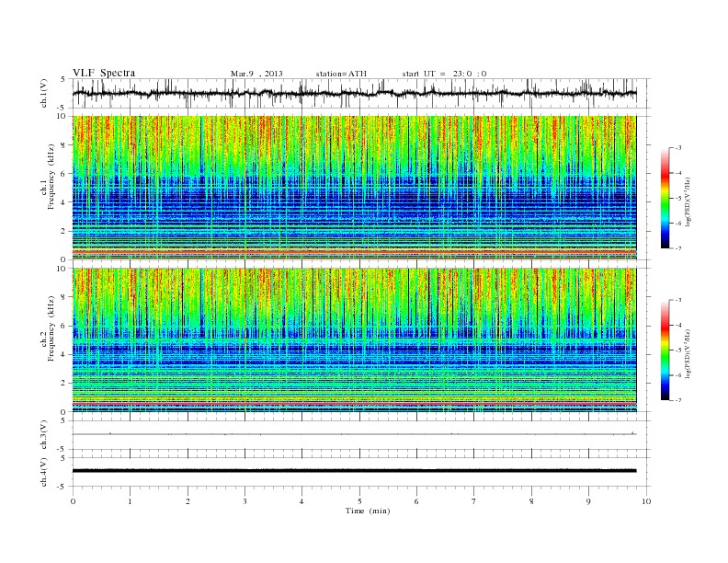The height and width of the screenshot is (563, 728).
Task: Click time-axis tick label "1" at the bottom
Action: [x=130, y=501]
